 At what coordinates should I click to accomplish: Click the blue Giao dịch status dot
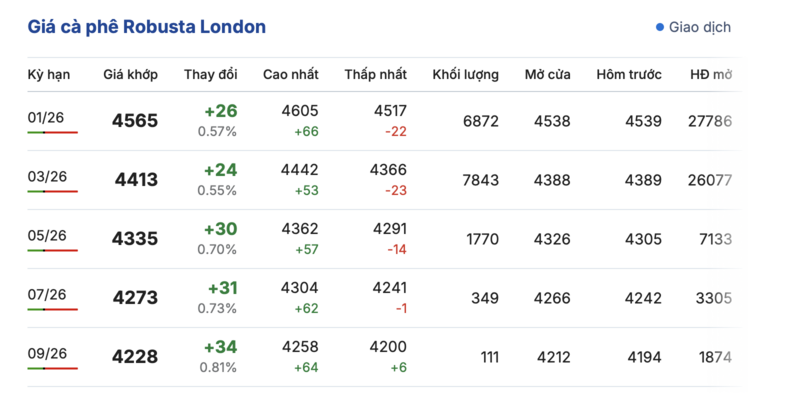coord(660,27)
